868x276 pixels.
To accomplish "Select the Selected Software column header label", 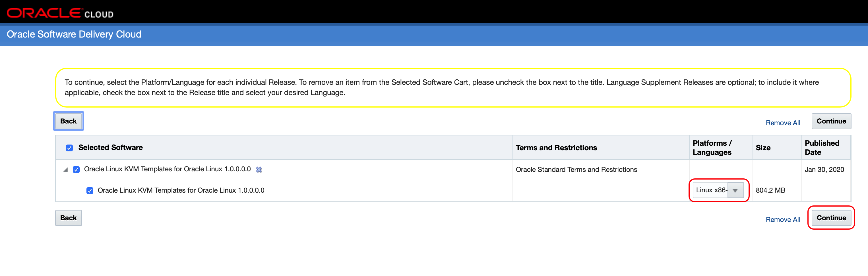I will click(x=111, y=148).
